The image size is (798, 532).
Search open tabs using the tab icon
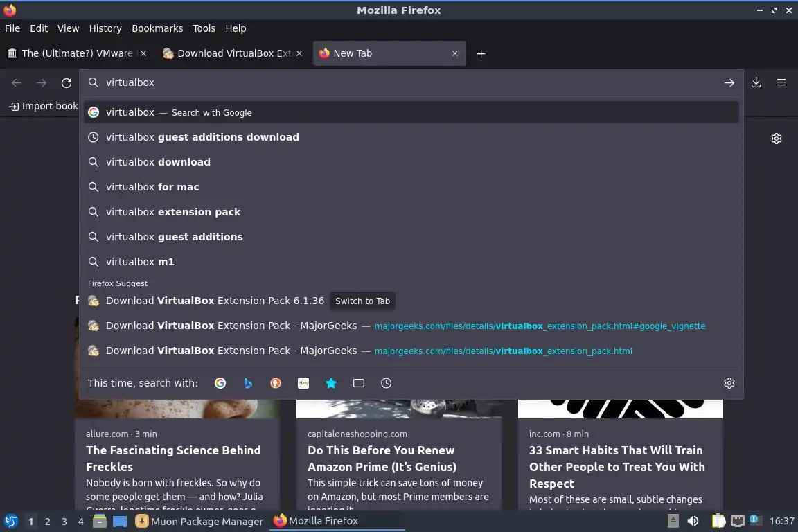tap(359, 383)
